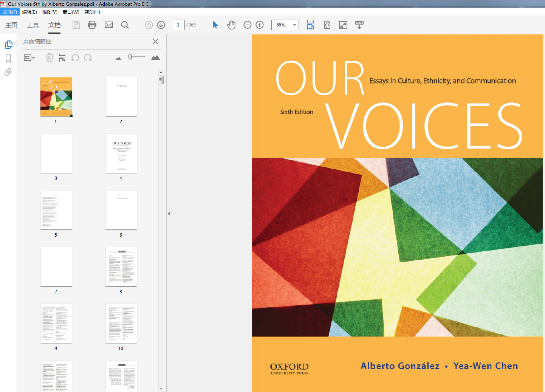Viewport: 545px width, 392px height.
Task: Click the thumbnail size slider handle
Action: pos(130,57)
